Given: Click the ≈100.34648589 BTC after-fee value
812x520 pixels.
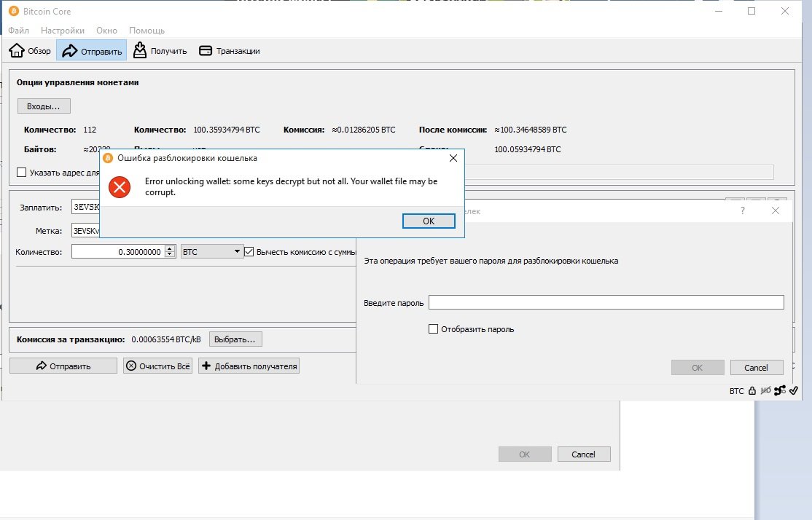Looking at the screenshot, I should pos(531,130).
